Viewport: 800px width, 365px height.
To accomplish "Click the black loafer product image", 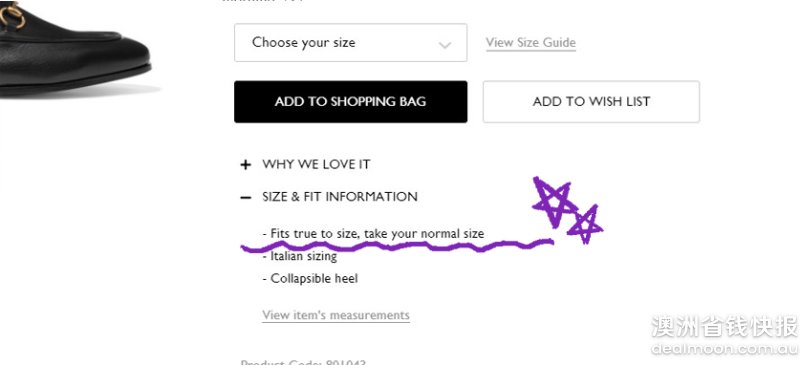I will click(x=76, y=50).
